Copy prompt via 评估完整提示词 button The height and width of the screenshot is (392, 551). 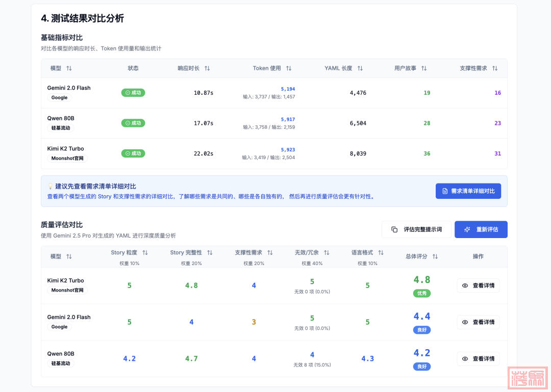(416, 229)
